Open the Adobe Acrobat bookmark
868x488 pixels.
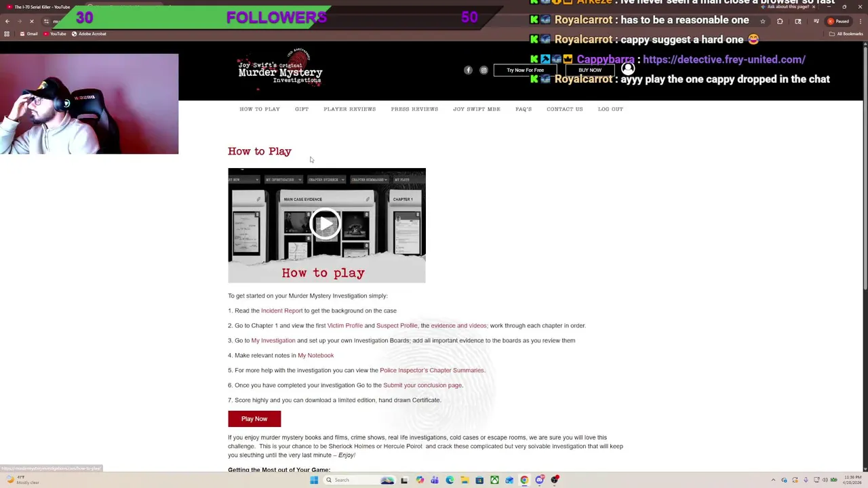point(89,34)
